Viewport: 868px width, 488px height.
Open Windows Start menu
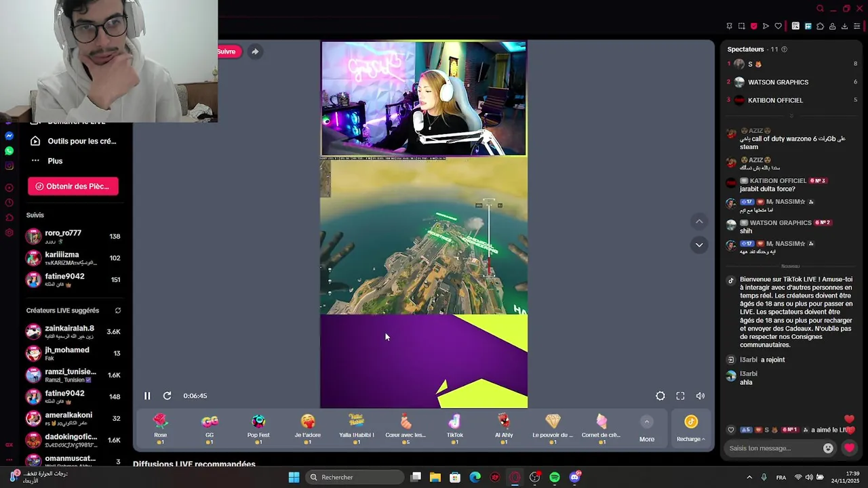[x=294, y=477]
